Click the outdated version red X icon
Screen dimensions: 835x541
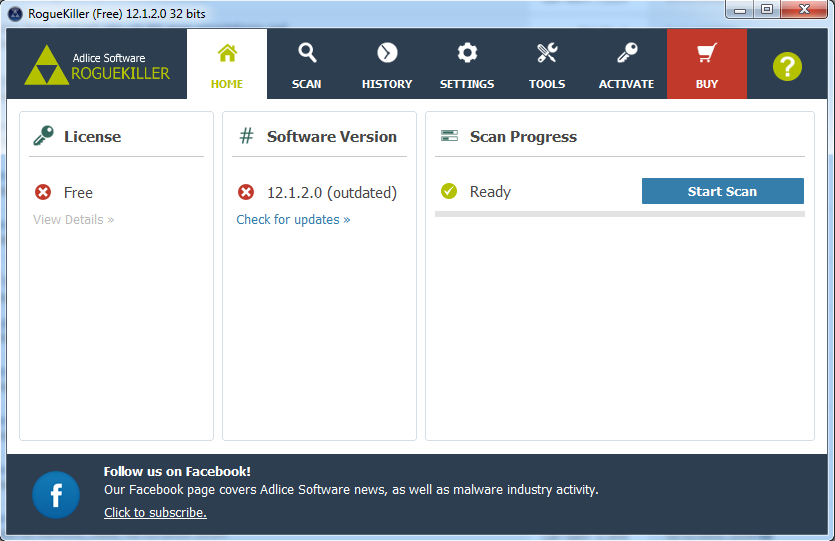pyautogui.click(x=246, y=192)
